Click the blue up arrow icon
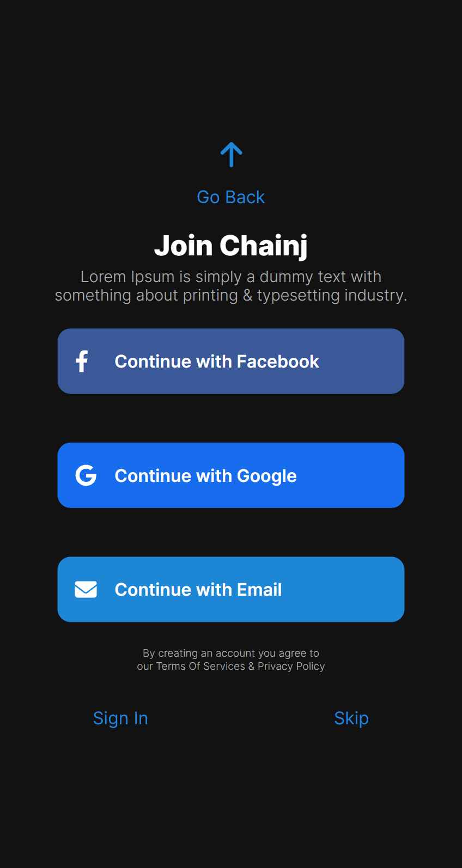 pos(231,155)
